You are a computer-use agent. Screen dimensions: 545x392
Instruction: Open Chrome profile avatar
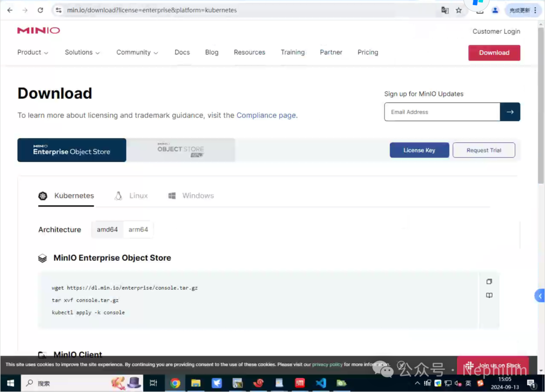(495, 10)
